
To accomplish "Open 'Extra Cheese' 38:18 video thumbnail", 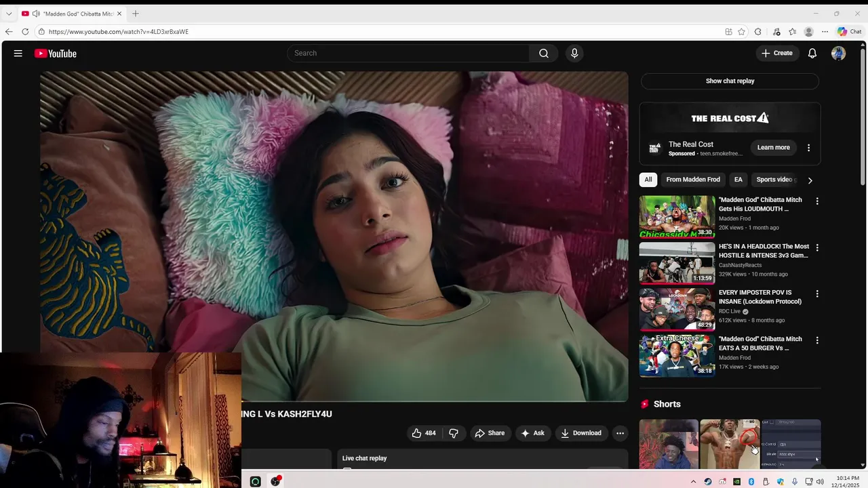I will point(677,356).
